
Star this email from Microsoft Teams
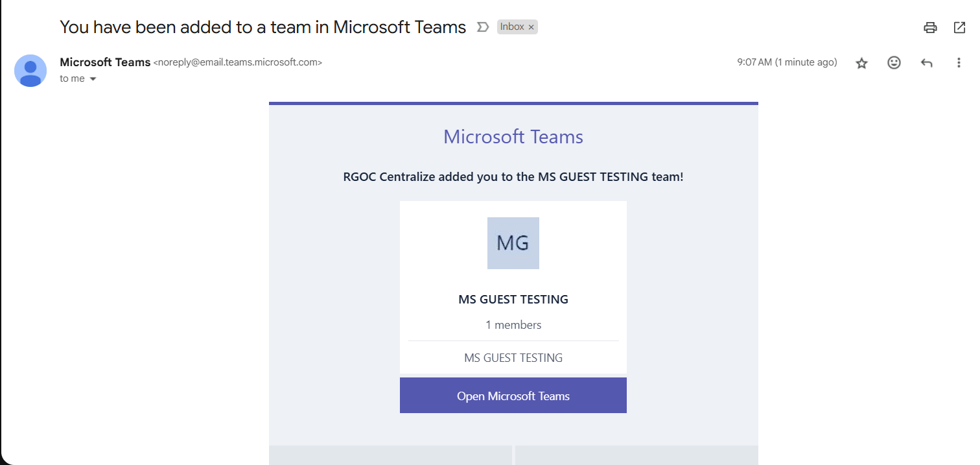click(x=861, y=63)
